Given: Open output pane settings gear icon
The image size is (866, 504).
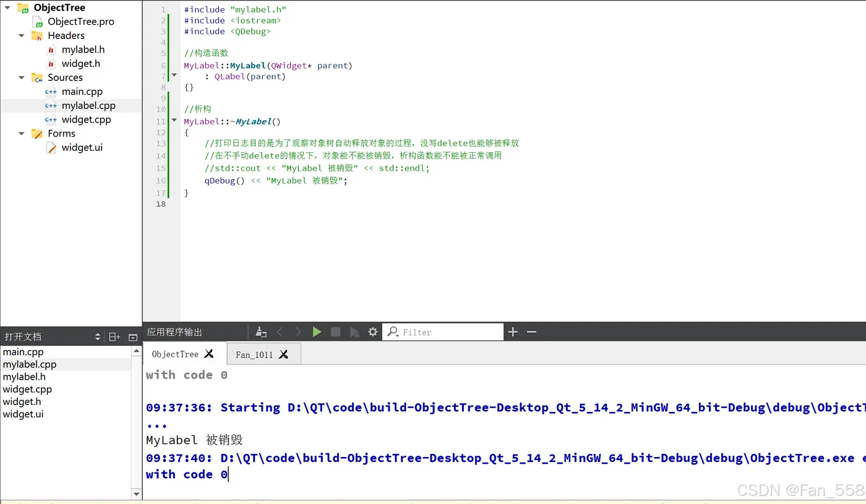Looking at the screenshot, I should click(x=373, y=332).
